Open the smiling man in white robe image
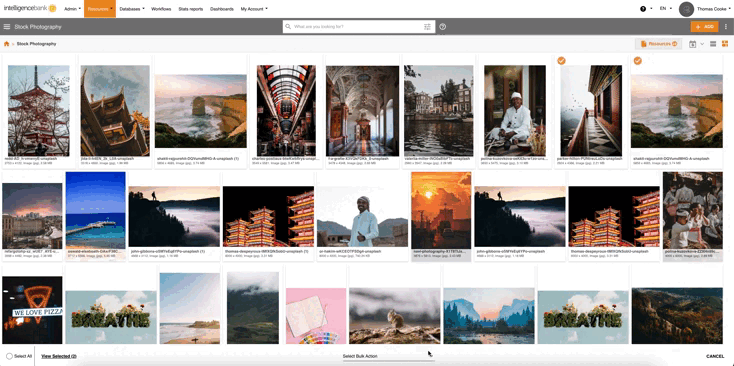Image resolution: width=734 pixels, height=366 pixels. click(x=362, y=216)
